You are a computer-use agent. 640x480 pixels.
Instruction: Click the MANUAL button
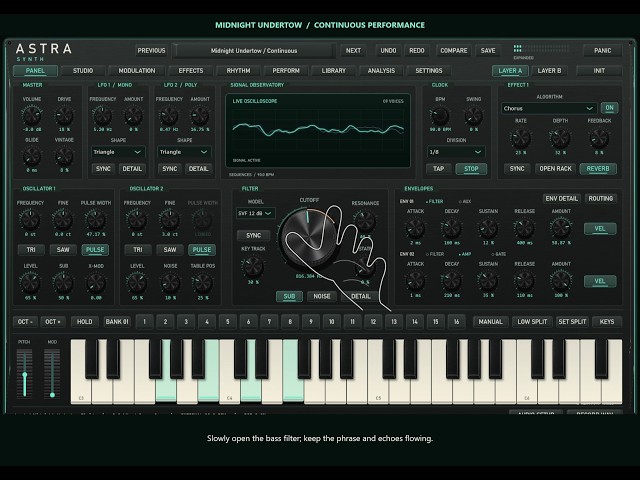click(491, 322)
